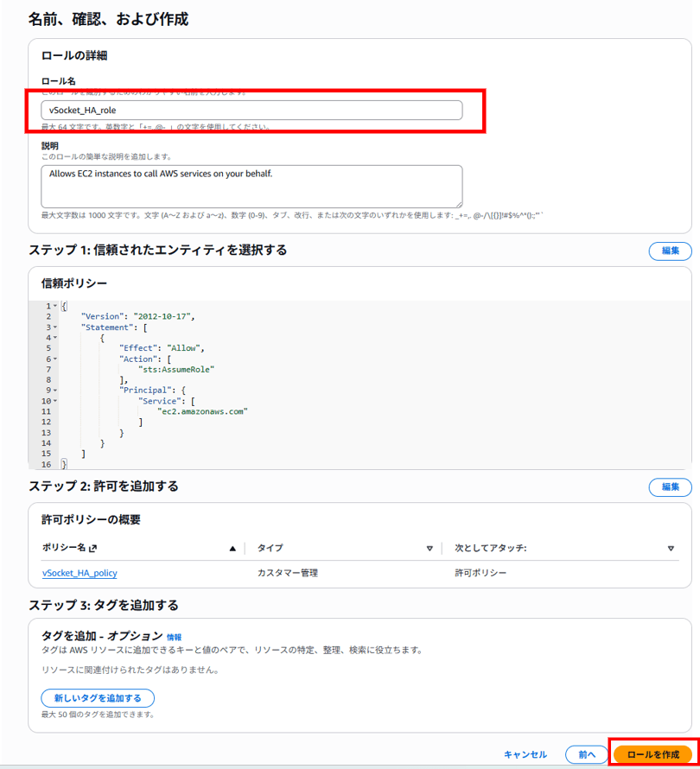The height and width of the screenshot is (769, 700).
Task: Sort table by ポリシー名 ascending arrow
Action: pyautogui.click(x=232, y=549)
